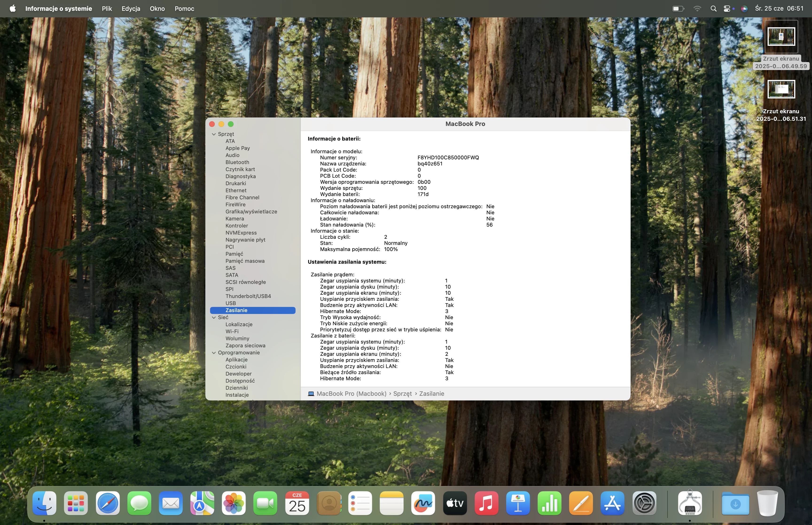Open Launchpad from the Dock
812x525 pixels.
tap(76, 503)
